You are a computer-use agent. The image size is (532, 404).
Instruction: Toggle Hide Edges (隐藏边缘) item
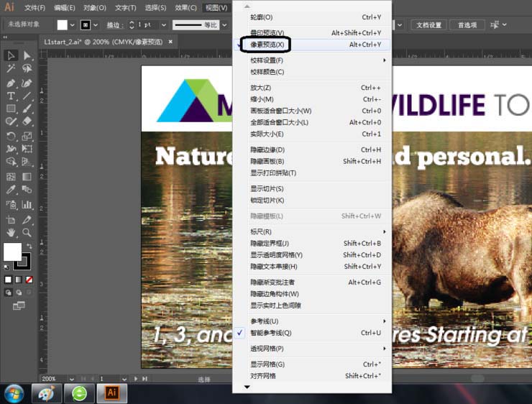[x=311, y=150]
